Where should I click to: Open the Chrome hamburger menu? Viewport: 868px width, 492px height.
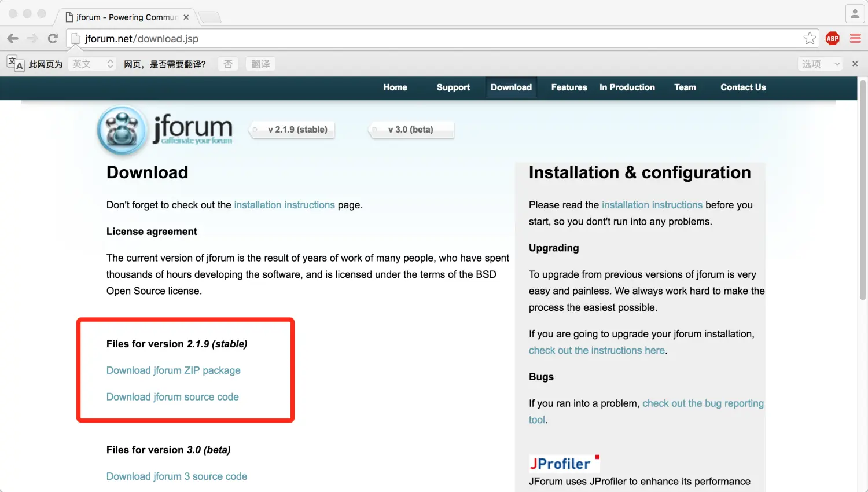[855, 39]
